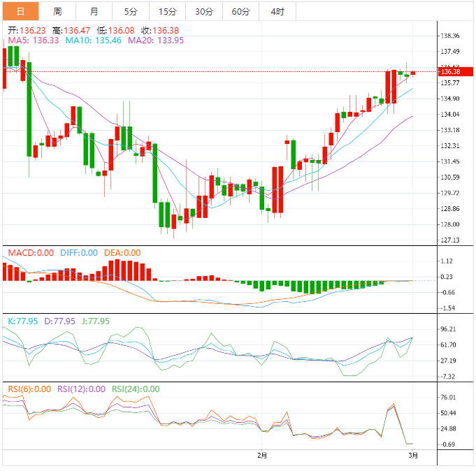Click the 3月 date axis marker
Image resolution: width=476 pixels, height=471 pixels.
pos(413,456)
